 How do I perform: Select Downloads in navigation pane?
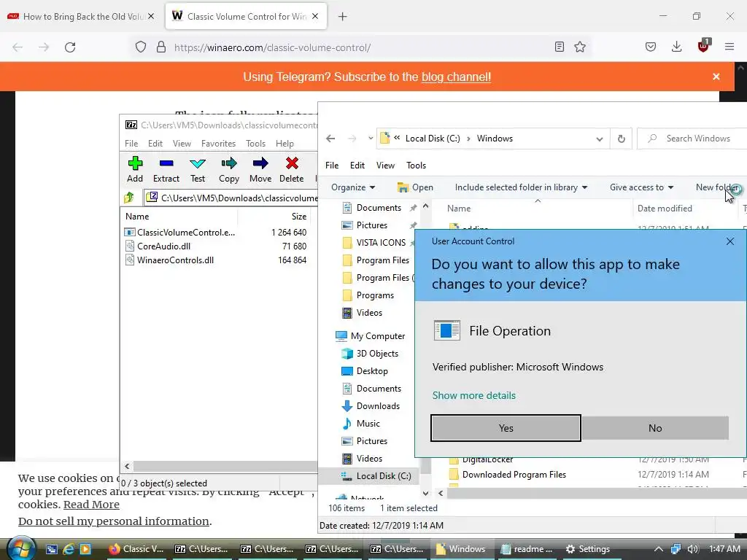[x=371, y=406]
